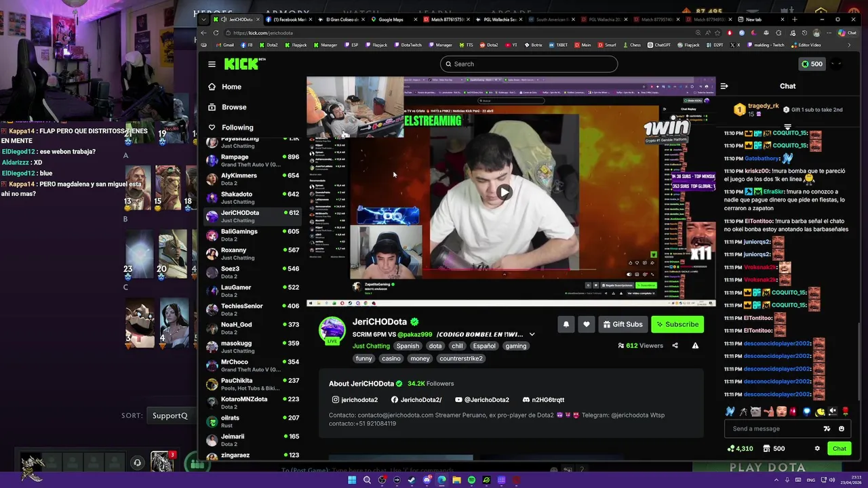Click the Kick logo
868x488 pixels.
(x=245, y=64)
